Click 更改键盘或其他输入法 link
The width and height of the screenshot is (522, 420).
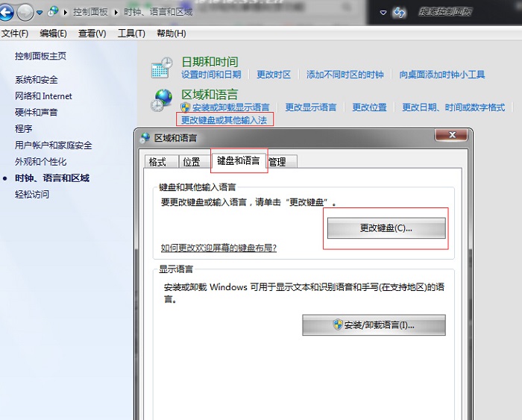tap(224, 120)
